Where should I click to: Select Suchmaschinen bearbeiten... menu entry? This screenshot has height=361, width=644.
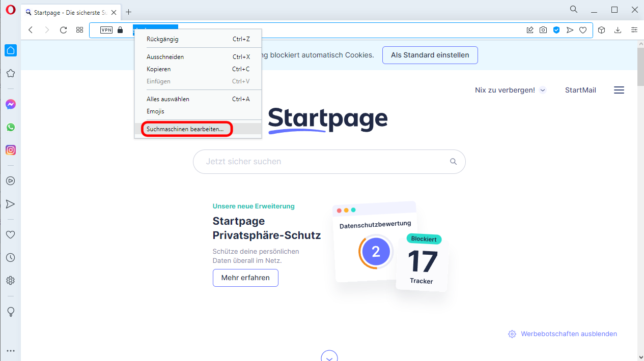point(198,129)
